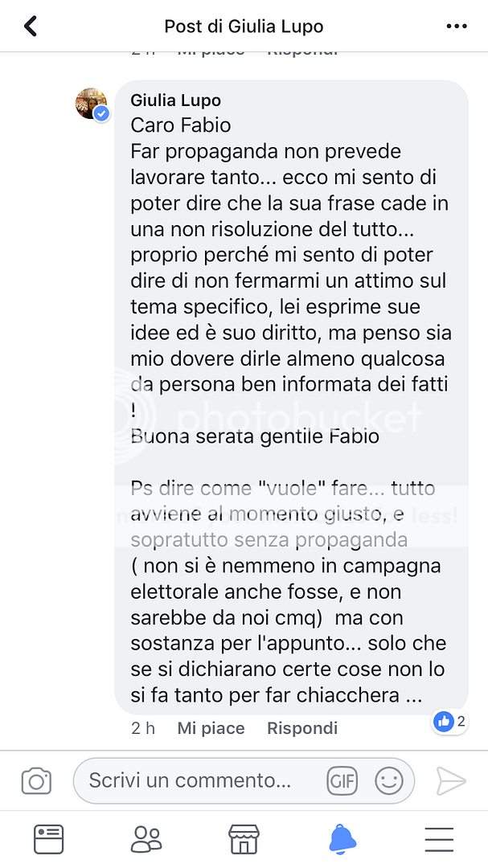
Task: Tap the camera icon to attach a photo
Action: pyautogui.click(x=36, y=781)
